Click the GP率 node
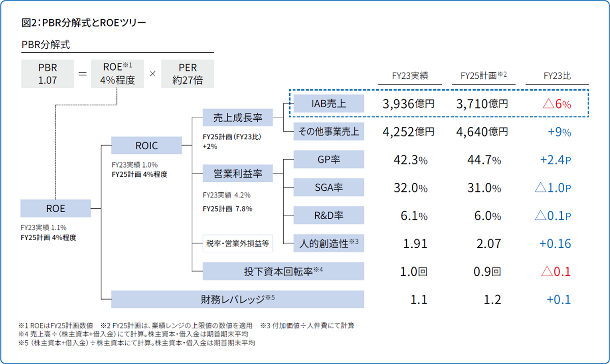Viewport: 610px width, 364px height. click(329, 159)
